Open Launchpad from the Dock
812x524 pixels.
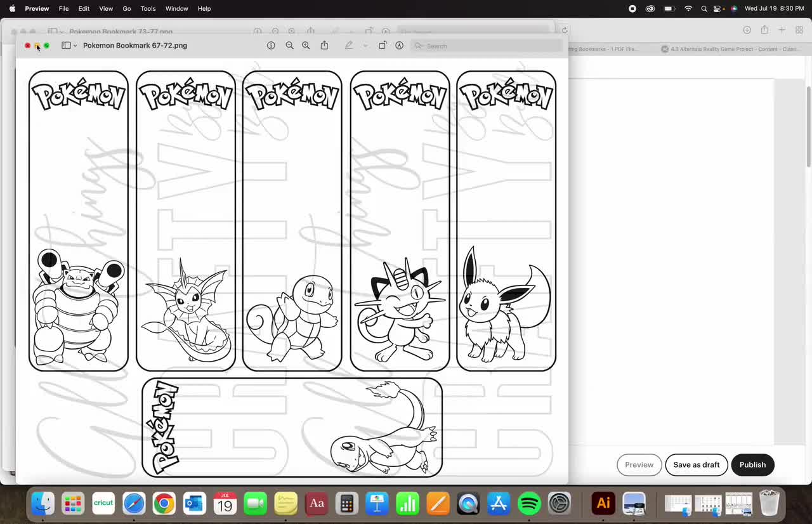click(73, 503)
